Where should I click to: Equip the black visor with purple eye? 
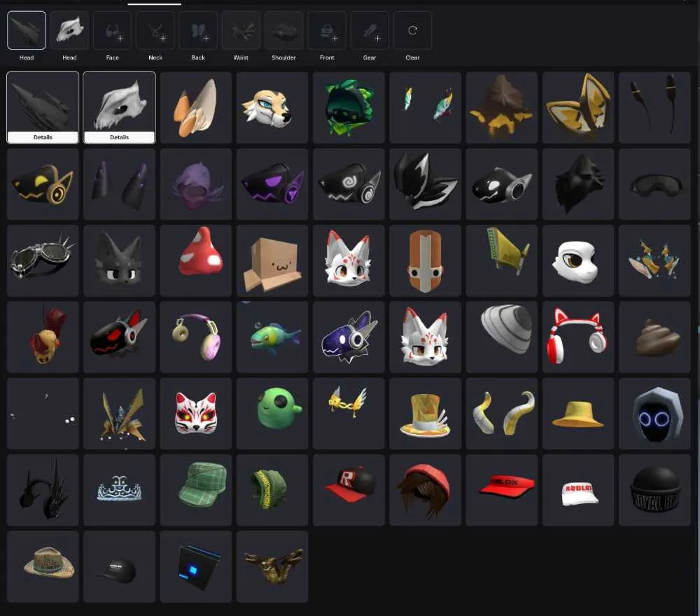coord(272,184)
